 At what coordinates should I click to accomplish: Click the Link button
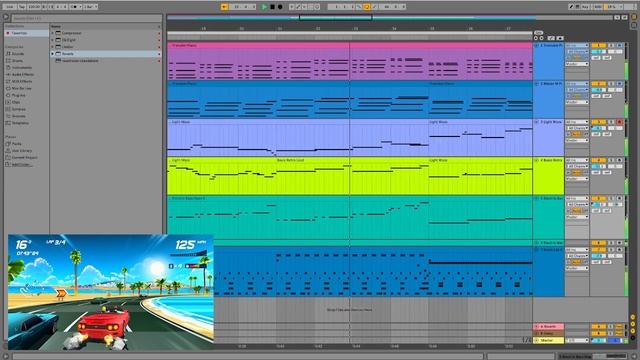(x=9, y=7)
